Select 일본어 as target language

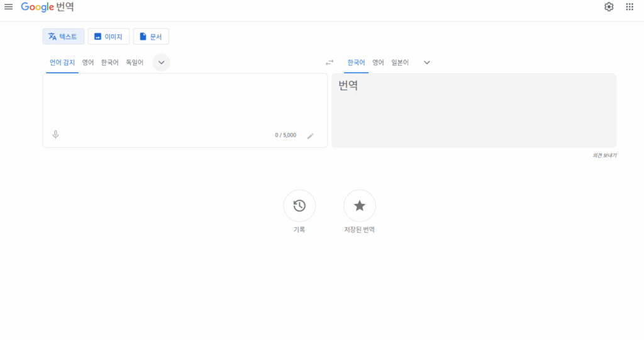[399, 62]
